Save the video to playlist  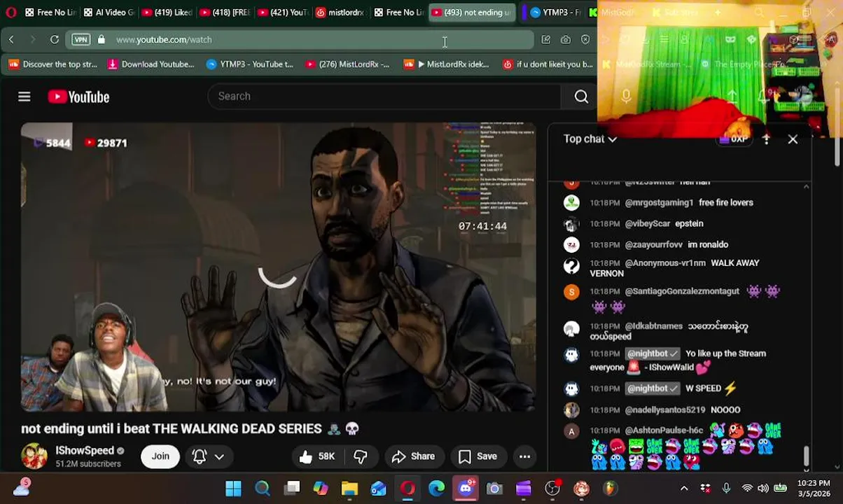pos(478,456)
